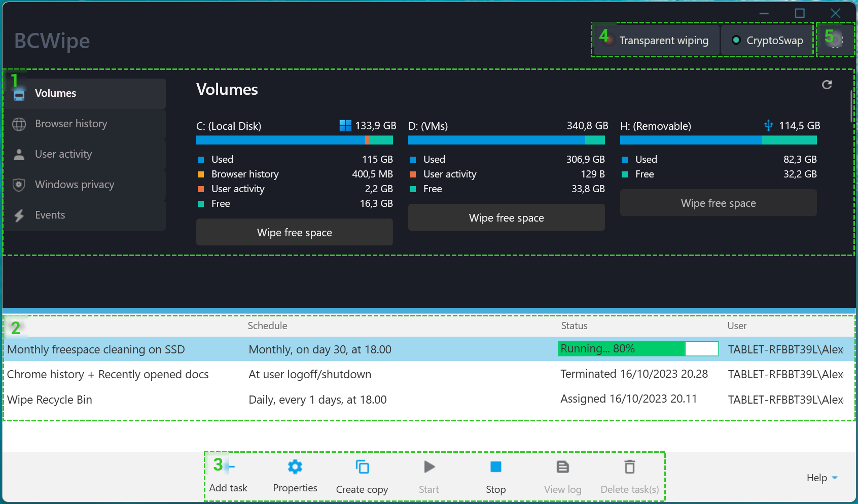Image resolution: width=858 pixels, height=504 pixels.
Task: Click the BCWipe logo title
Action: pos(52,41)
